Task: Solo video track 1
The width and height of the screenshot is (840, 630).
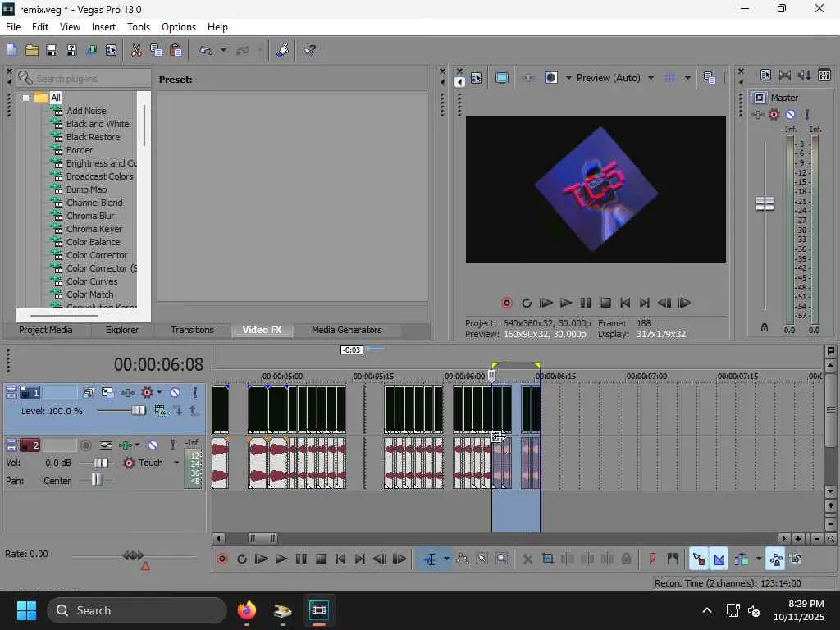Action: pos(194,393)
